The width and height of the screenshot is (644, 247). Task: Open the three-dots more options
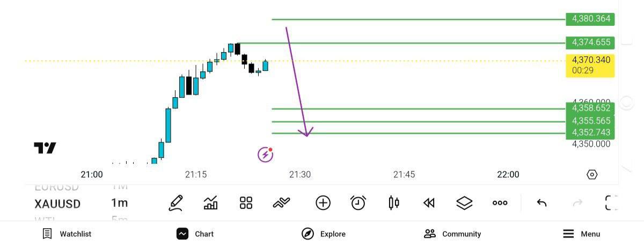[500, 203]
